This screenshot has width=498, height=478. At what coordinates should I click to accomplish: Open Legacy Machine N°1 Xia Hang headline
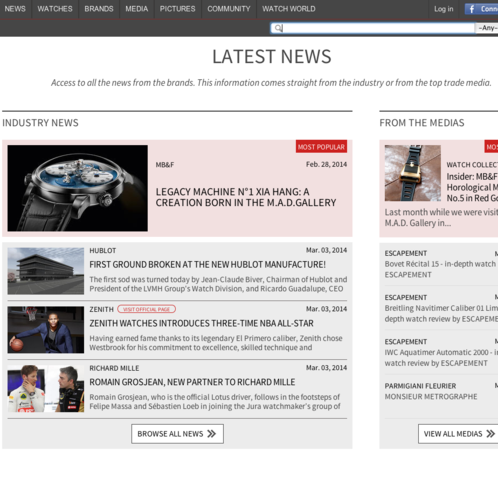click(246, 197)
